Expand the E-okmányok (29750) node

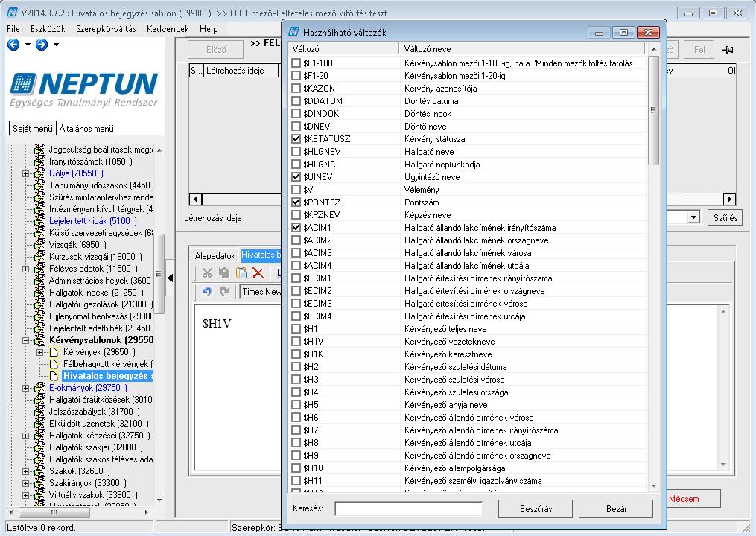[25, 388]
